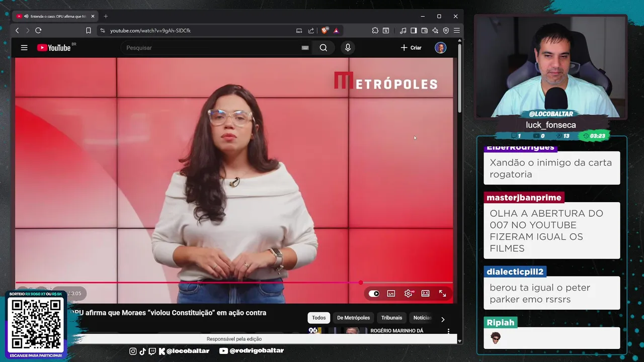This screenshot has height=362, width=644.
Task: Click the magnifying glass search button
Action: pos(324,48)
